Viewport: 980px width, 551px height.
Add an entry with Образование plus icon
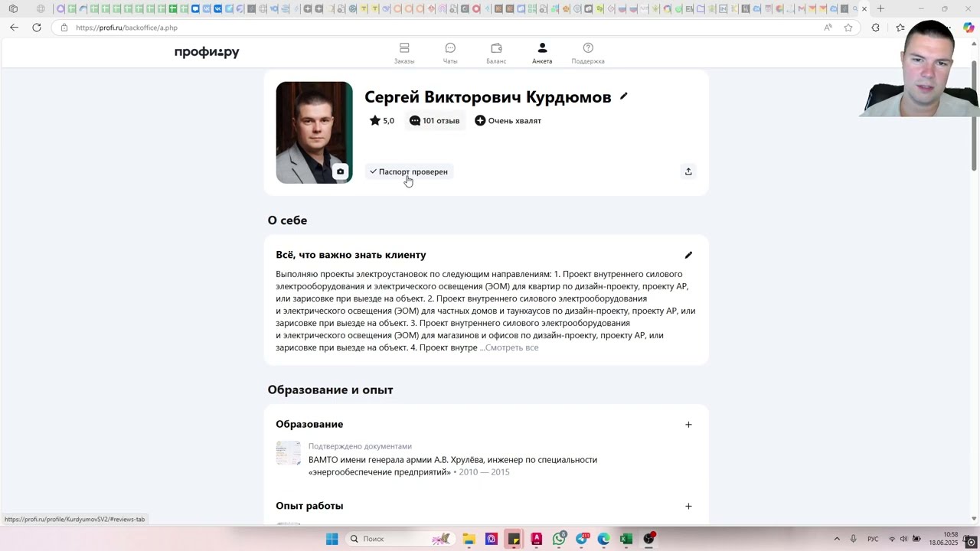[x=688, y=425]
